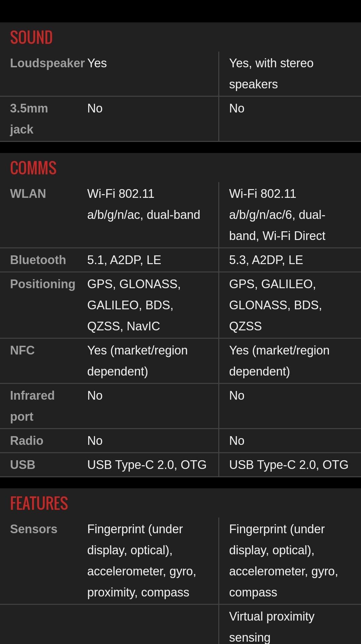Open the WLAN spec label
The width and height of the screenshot is (361, 644).
28,194
